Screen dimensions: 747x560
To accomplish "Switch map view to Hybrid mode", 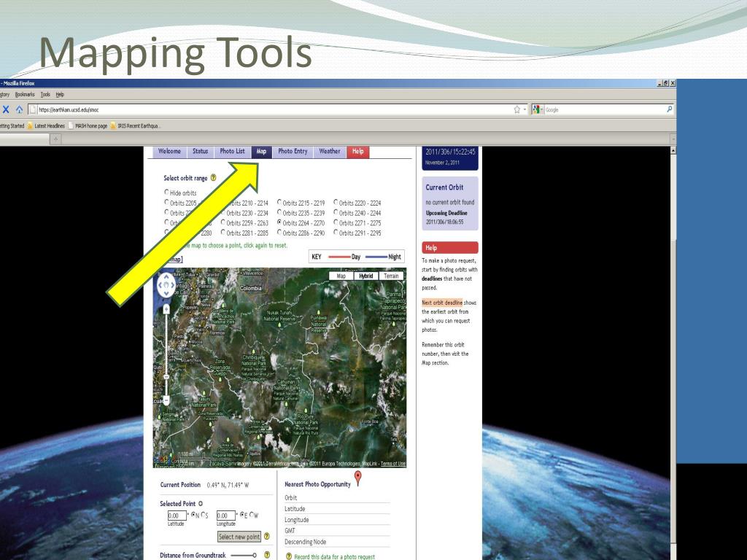I will [x=366, y=276].
